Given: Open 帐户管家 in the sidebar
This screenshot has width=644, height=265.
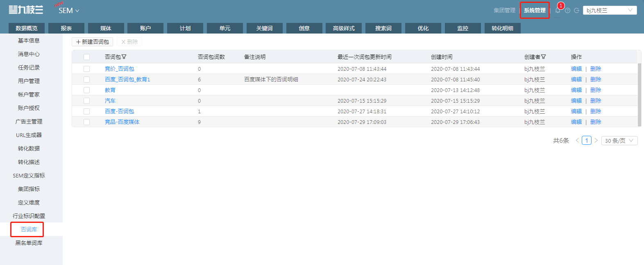Looking at the screenshot, I should point(29,94).
